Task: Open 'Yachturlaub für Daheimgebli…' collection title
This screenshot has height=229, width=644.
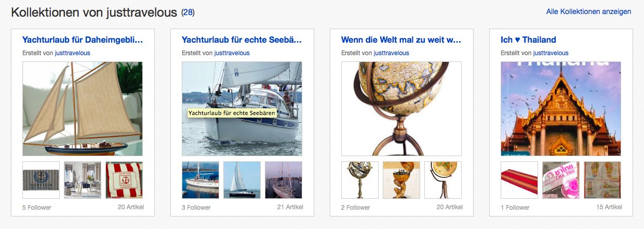Action: [x=83, y=40]
